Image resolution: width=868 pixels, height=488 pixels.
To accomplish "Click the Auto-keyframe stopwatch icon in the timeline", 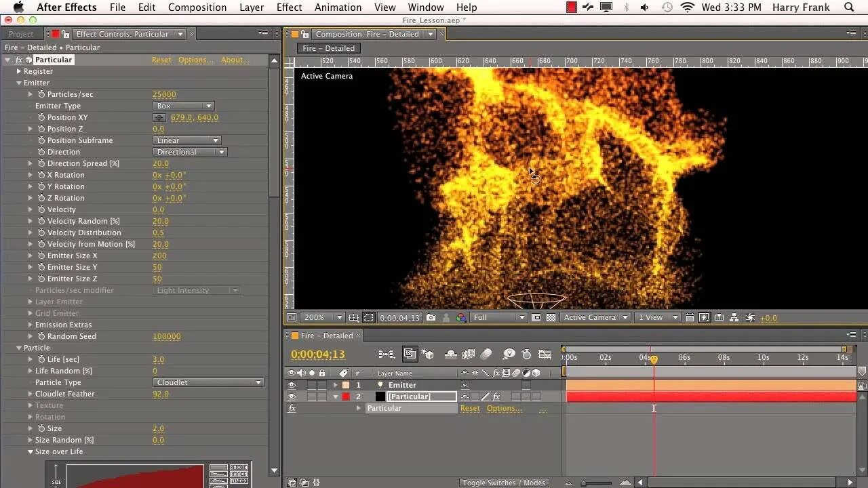I will (x=526, y=354).
